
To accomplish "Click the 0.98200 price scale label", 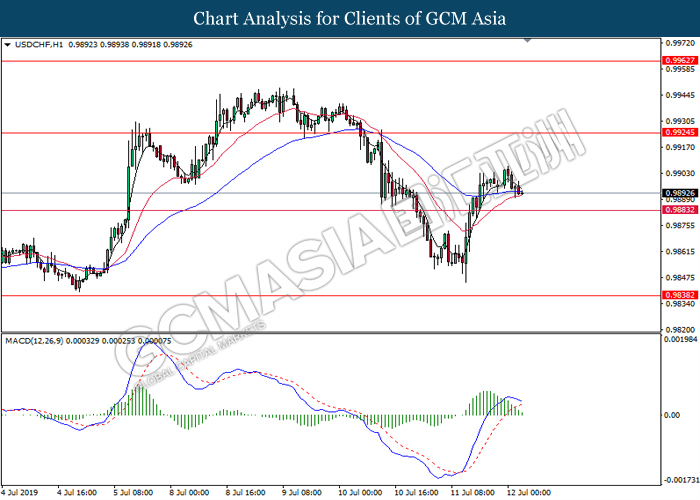I will 680,330.
